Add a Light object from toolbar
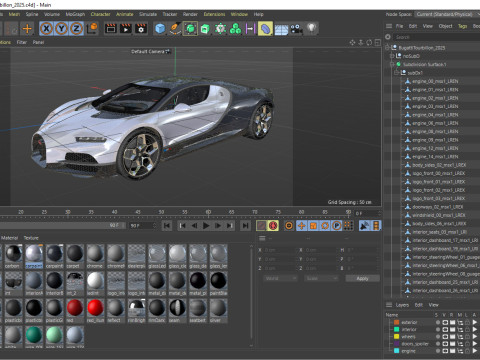Image resolution: width=480 pixels, height=360 pixels. point(311,28)
